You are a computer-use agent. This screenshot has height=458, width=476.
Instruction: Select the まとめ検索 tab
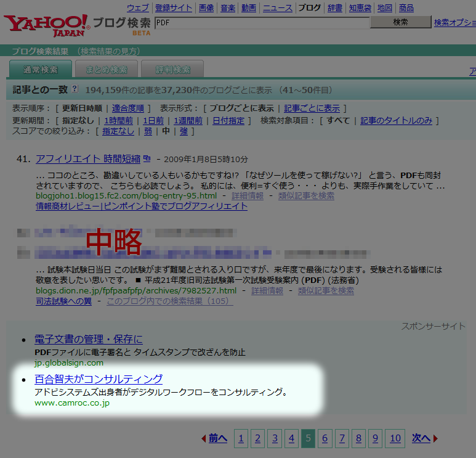pyautogui.click(x=107, y=70)
